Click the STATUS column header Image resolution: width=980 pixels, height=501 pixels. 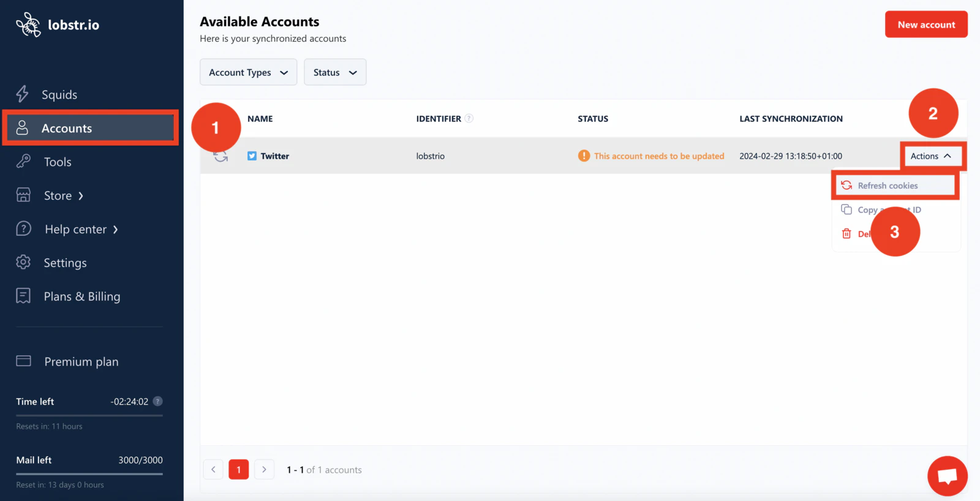click(x=593, y=119)
